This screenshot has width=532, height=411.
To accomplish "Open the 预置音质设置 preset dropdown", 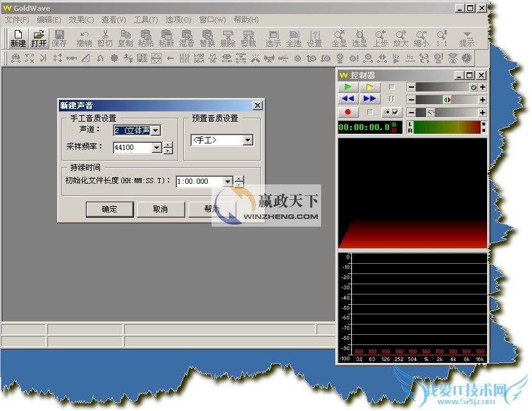I will pos(247,140).
